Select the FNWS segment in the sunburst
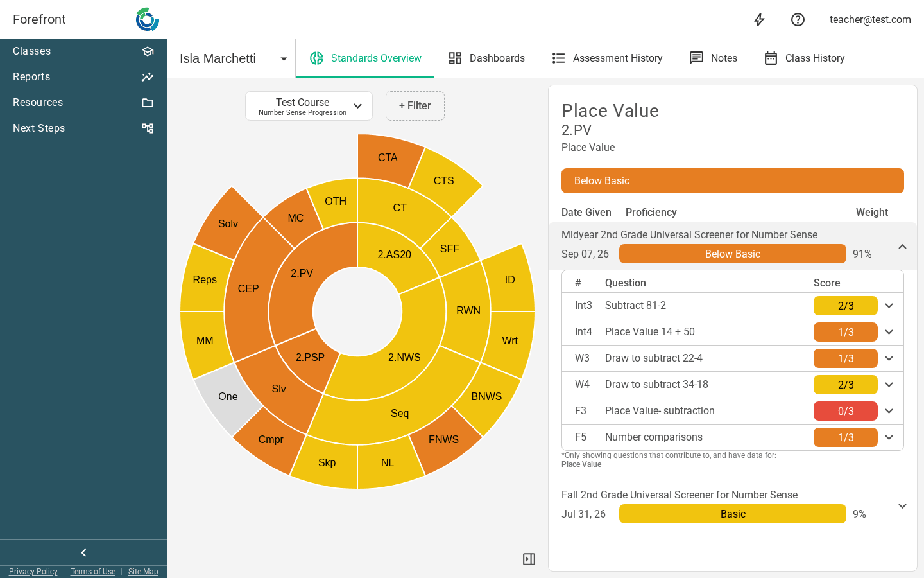 click(x=443, y=440)
